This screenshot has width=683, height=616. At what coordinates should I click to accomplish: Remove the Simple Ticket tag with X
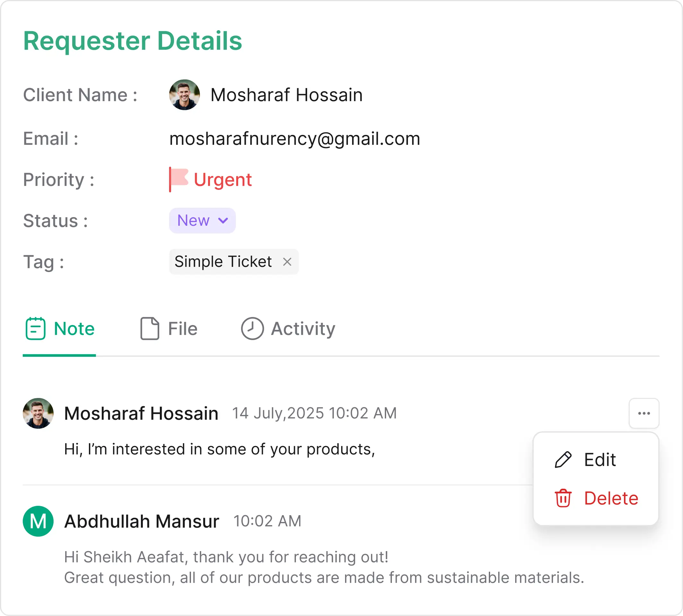[287, 262]
